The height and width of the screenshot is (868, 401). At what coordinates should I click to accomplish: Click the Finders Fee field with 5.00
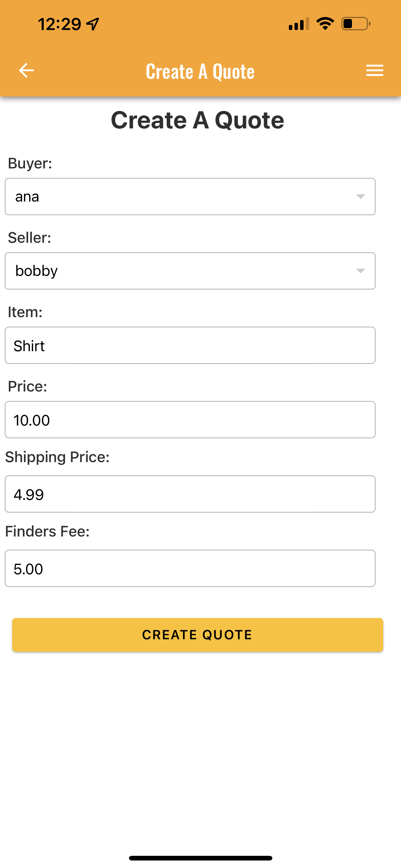pyautogui.click(x=190, y=568)
